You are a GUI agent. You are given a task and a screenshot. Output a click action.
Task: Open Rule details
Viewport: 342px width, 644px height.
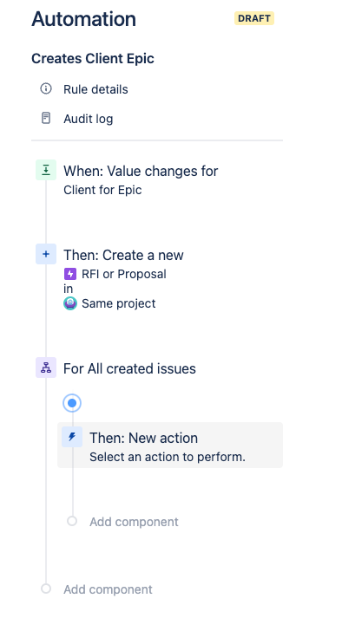(95, 89)
